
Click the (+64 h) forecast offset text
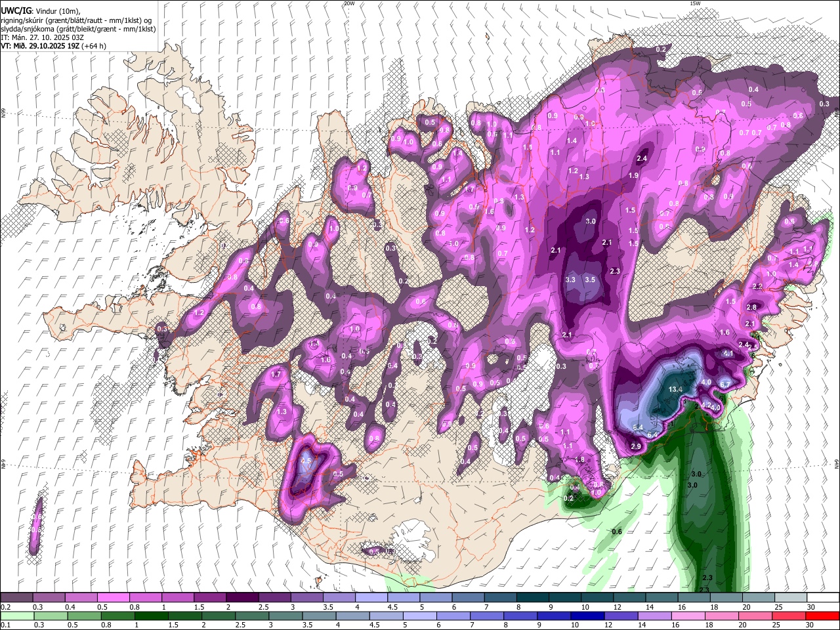coord(94,46)
